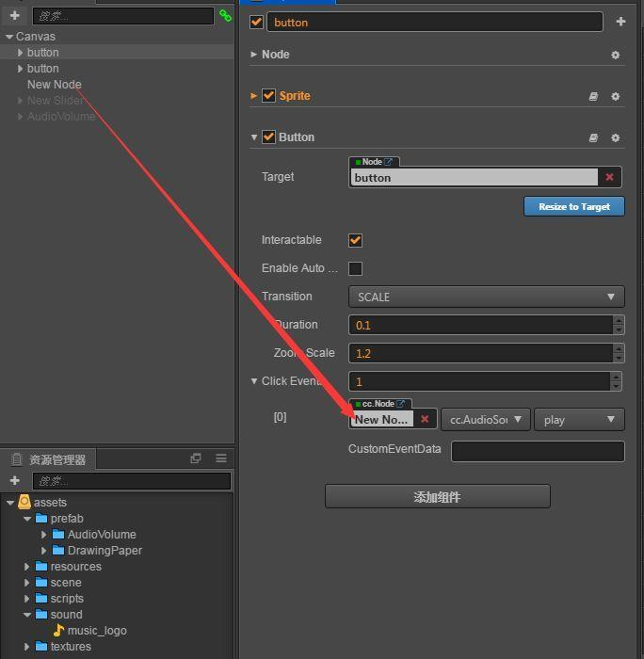Click the Duration value field
The width and height of the screenshot is (644, 659).
pyautogui.click(x=480, y=325)
